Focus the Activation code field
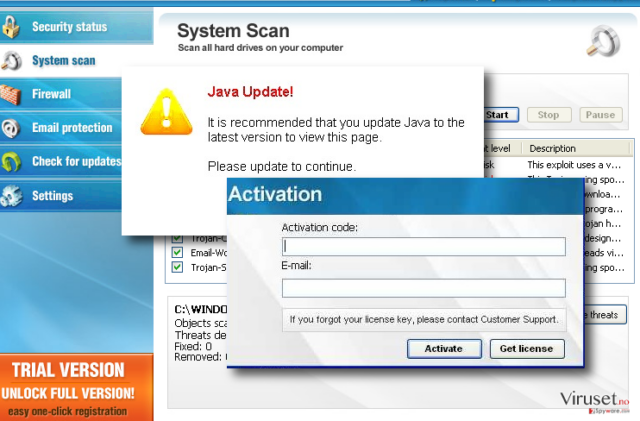The height and width of the screenshot is (421, 640). [424, 247]
